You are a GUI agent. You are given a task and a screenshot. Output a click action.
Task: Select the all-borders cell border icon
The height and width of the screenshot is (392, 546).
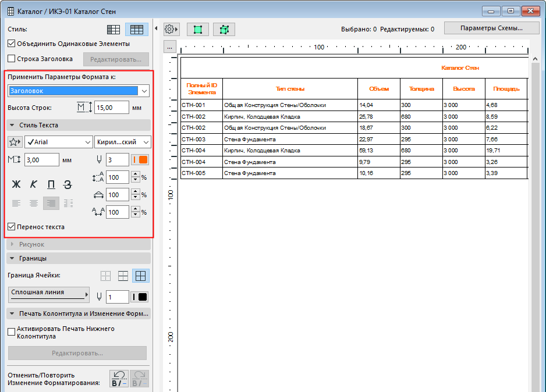pos(140,276)
